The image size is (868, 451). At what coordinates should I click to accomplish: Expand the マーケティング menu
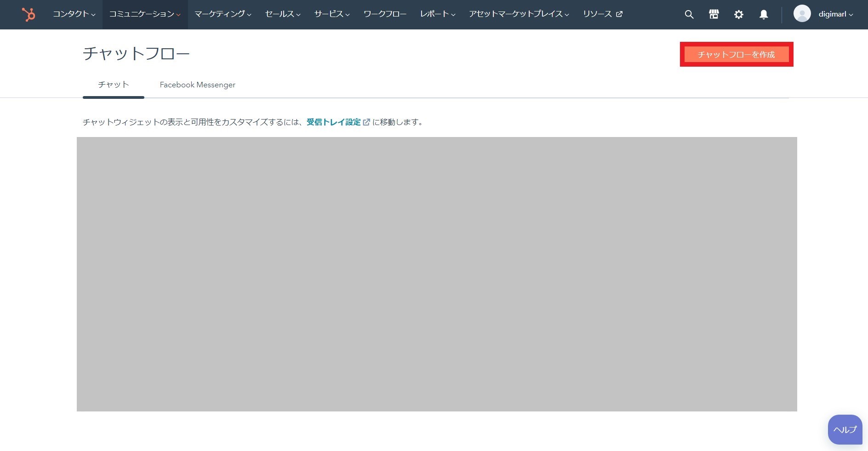(x=223, y=14)
